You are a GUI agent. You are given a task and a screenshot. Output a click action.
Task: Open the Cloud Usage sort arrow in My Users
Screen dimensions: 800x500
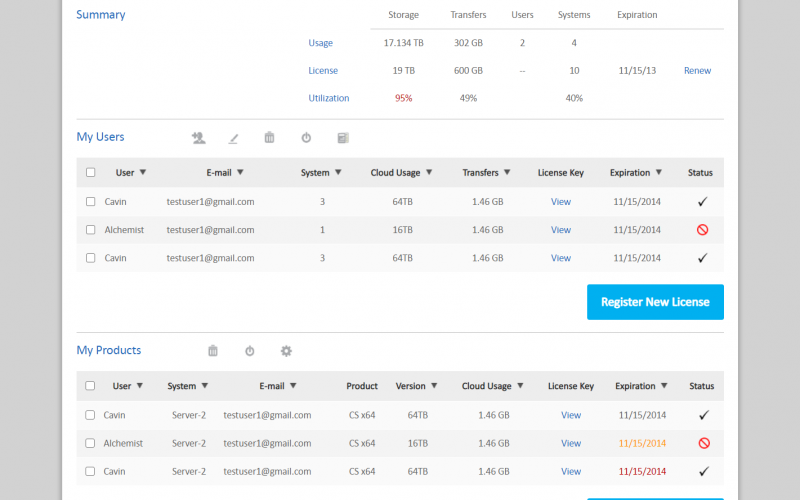tap(429, 173)
